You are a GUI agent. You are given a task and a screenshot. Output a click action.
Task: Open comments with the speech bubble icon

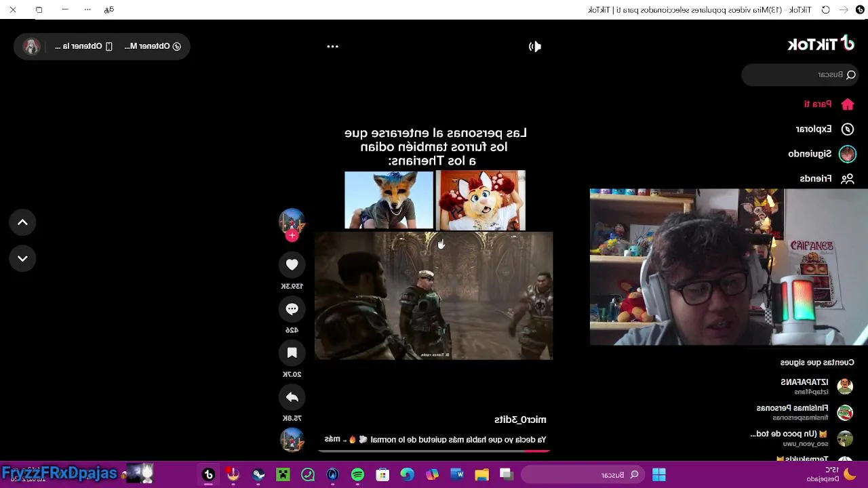292,309
